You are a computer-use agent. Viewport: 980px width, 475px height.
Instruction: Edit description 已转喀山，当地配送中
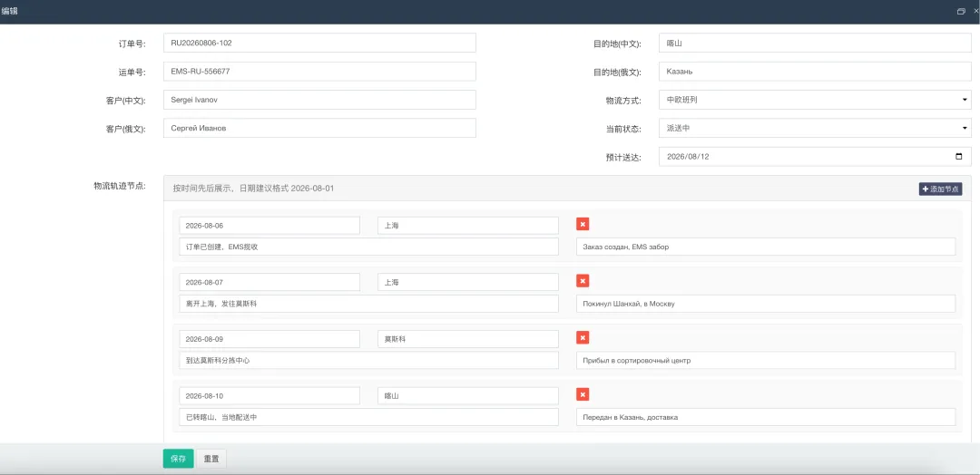click(368, 417)
